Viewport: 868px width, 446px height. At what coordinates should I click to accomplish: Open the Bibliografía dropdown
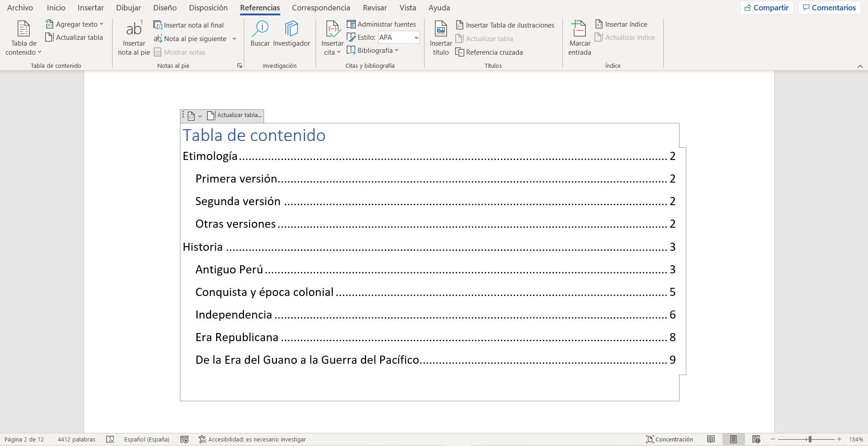coord(373,50)
